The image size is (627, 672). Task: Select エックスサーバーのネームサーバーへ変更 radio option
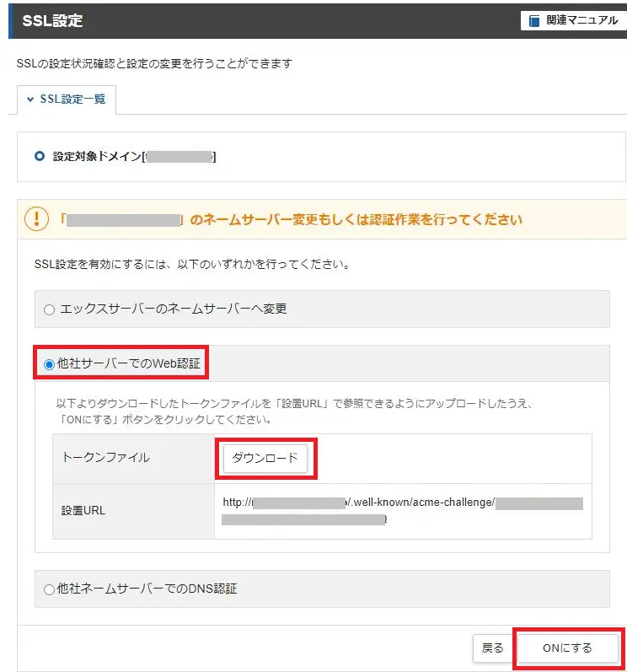tap(49, 309)
